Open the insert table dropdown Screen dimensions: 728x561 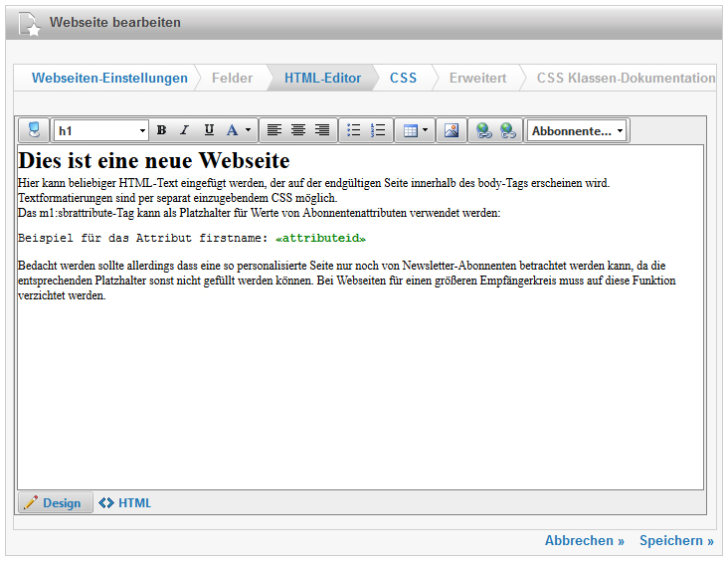click(x=416, y=130)
